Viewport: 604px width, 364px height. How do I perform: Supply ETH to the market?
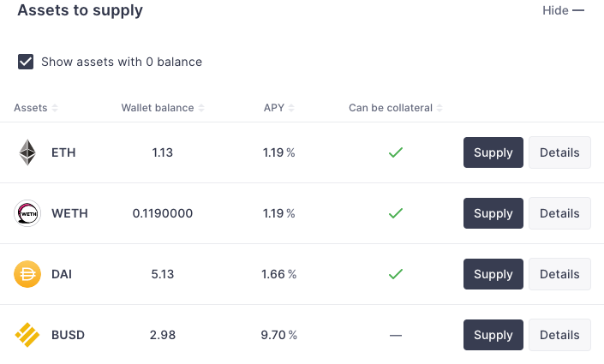point(493,152)
